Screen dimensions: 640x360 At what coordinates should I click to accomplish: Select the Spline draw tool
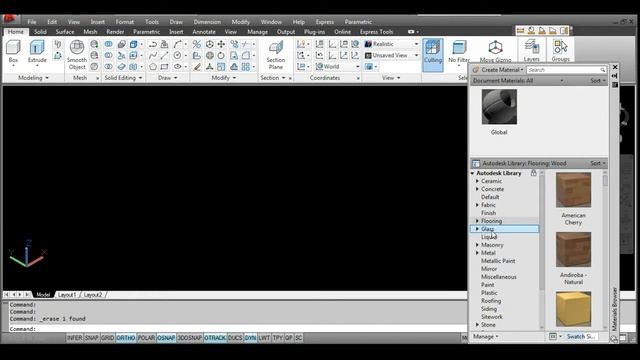(x=153, y=55)
